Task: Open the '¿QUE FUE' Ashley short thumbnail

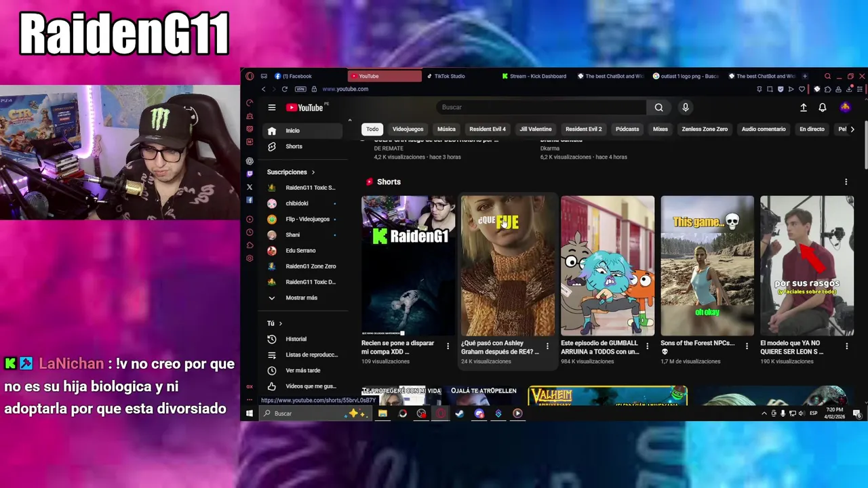Action: [508, 266]
